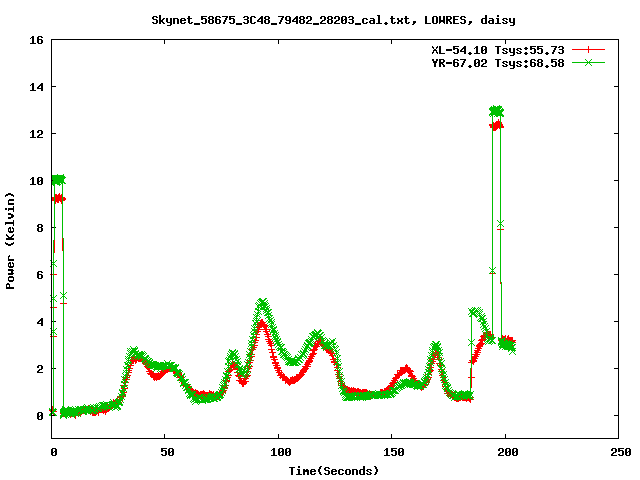Viewport: 640px width, 480px height.
Task: Click the green YR legend line sample
Action: tap(588, 62)
